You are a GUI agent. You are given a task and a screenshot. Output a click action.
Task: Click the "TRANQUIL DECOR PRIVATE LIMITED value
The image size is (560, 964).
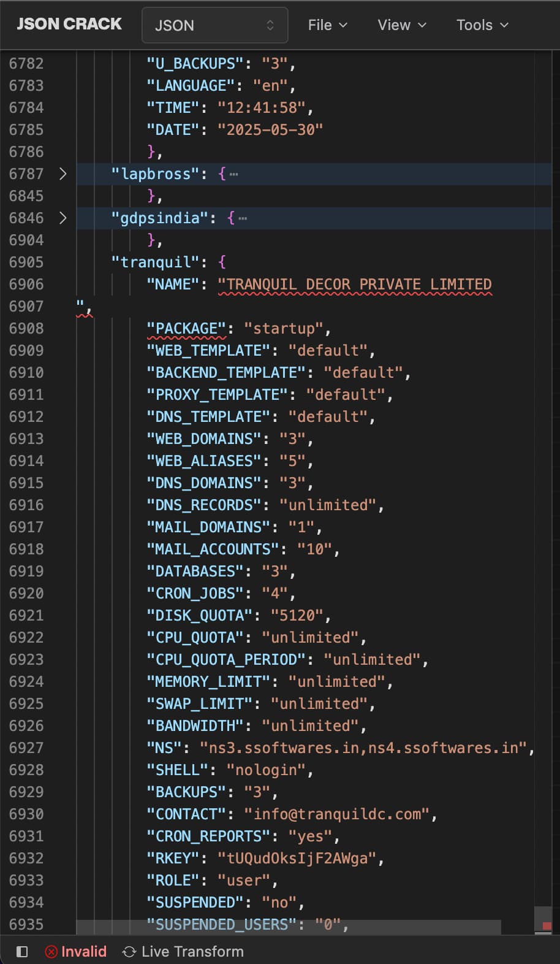click(355, 284)
